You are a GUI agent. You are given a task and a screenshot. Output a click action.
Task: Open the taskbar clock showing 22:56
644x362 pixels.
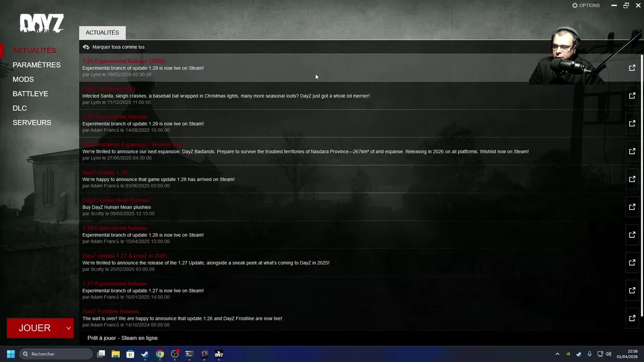point(627,354)
